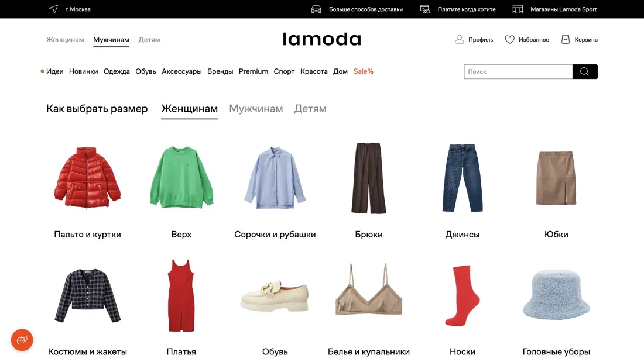Click into the Поиск search field
This screenshot has height=362, width=644.
518,71
